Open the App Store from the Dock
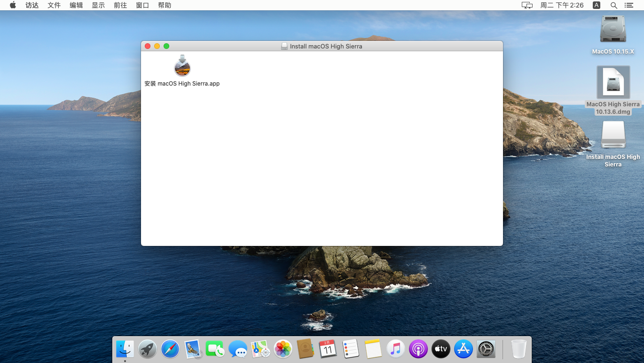This screenshot has height=363, width=644. coord(463,349)
